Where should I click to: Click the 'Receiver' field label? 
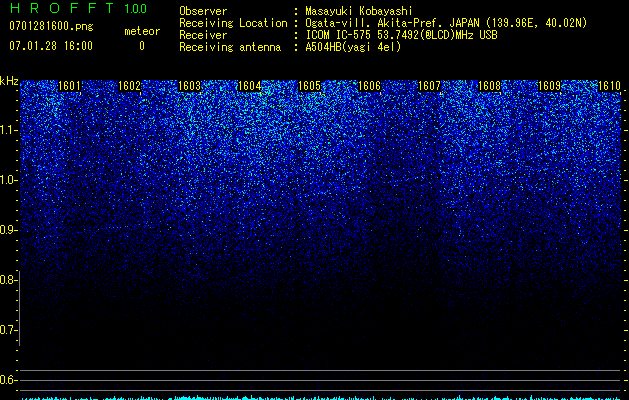pyautogui.click(x=203, y=35)
